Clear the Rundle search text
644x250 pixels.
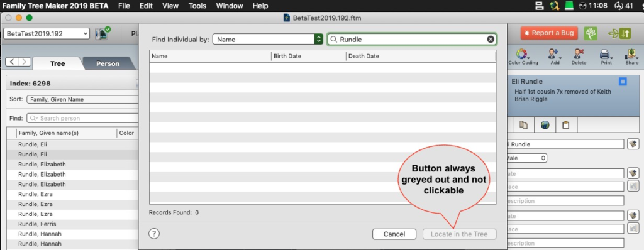pos(491,39)
